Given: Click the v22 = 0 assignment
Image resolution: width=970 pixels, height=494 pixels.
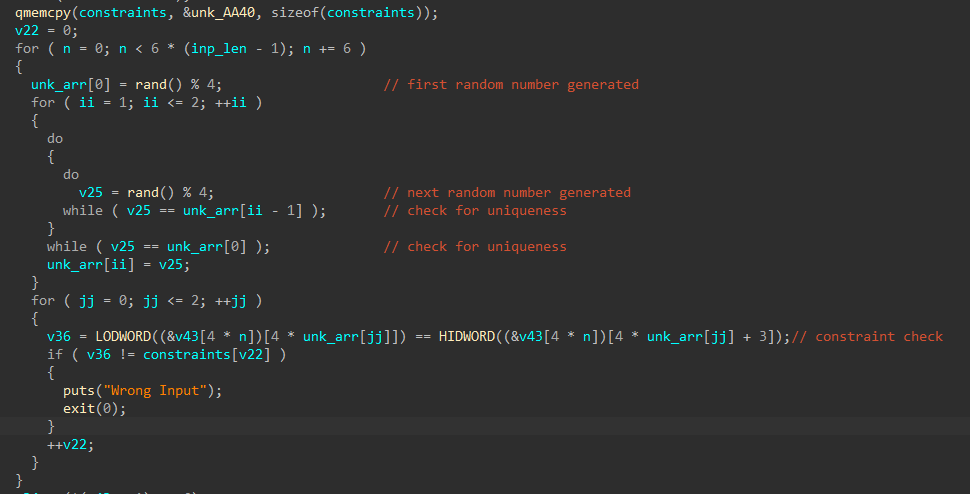Looking at the screenshot, I should (x=46, y=30).
